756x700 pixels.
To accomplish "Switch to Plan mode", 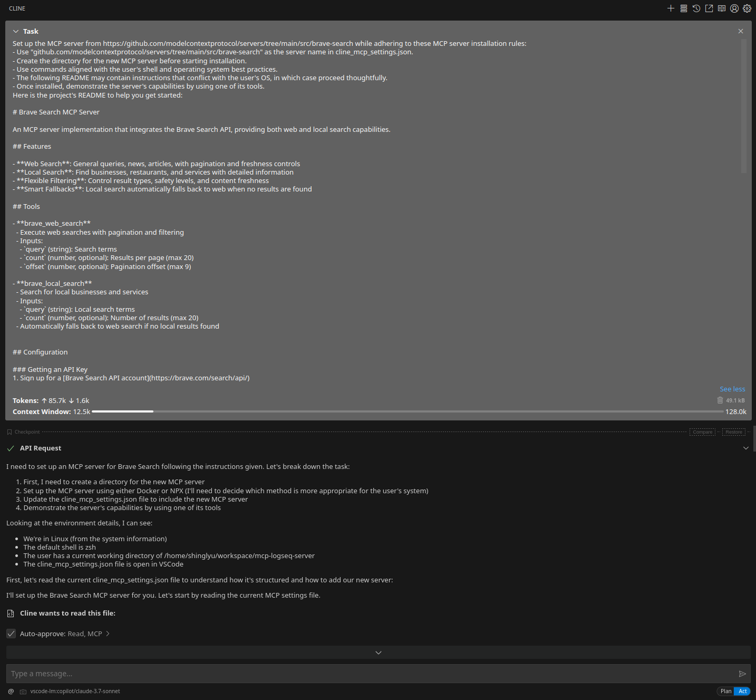I will (x=725, y=691).
